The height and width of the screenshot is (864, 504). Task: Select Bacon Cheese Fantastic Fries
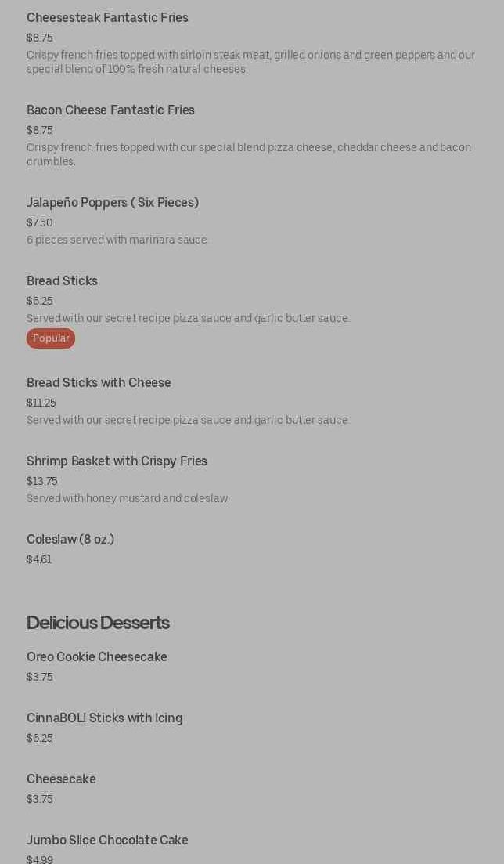(x=110, y=110)
